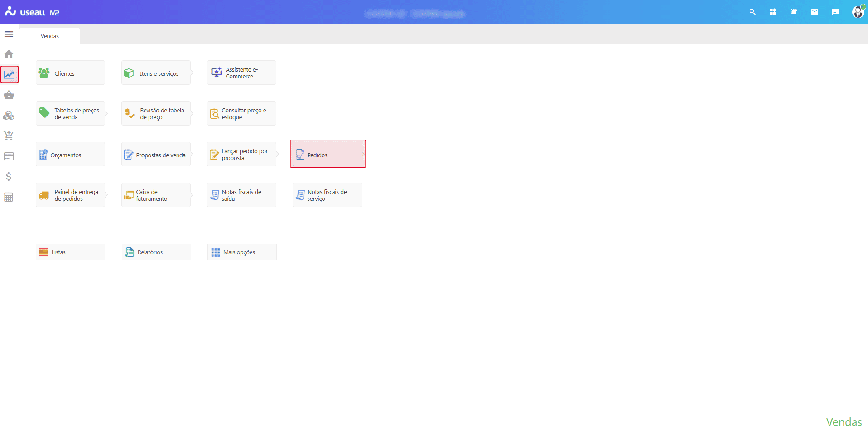Open the stacked cubes inventory icon
This screenshot has height=431, width=868.
tap(9, 116)
